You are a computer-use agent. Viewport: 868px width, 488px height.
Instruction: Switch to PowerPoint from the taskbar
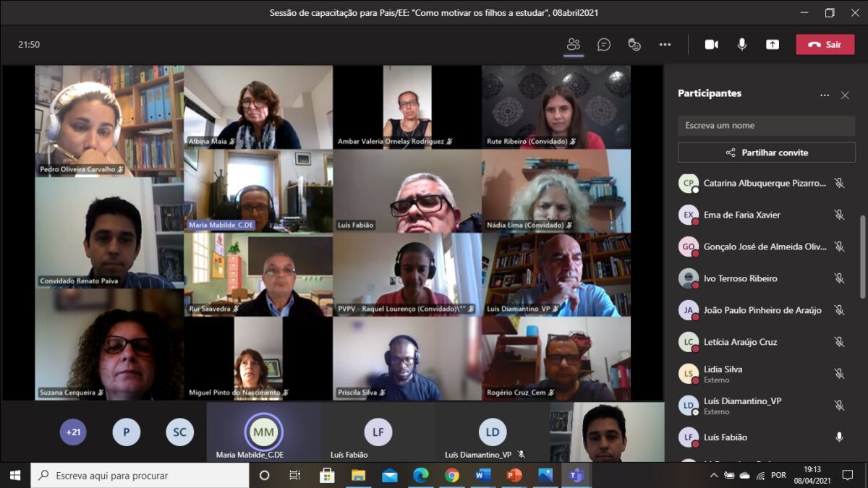pyautogui.click(x=514, y=475)
